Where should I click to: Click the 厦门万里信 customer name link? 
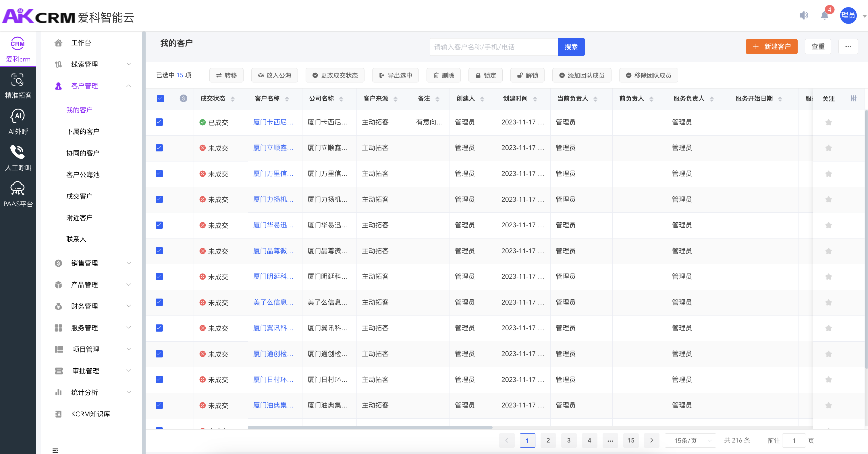[273, 174]
